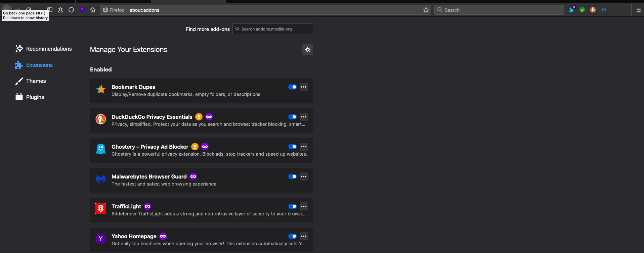Show the TrafficLight three-dot options menu
644x253 pixels.
pos(304,206)
